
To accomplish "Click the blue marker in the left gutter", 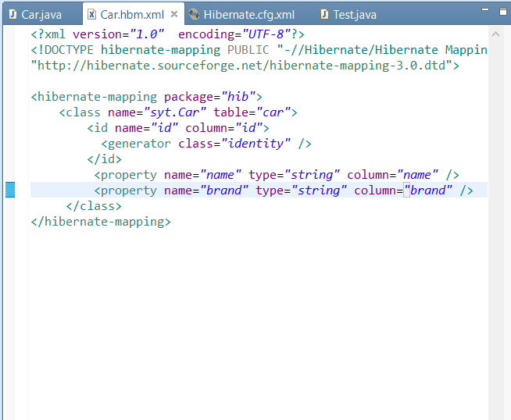I will pos(10,190).
